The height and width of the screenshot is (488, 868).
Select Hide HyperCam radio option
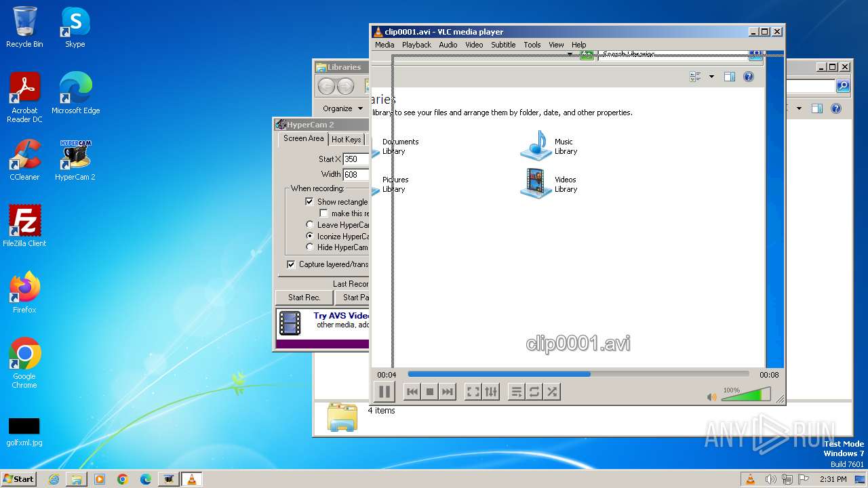coord(310,247)
